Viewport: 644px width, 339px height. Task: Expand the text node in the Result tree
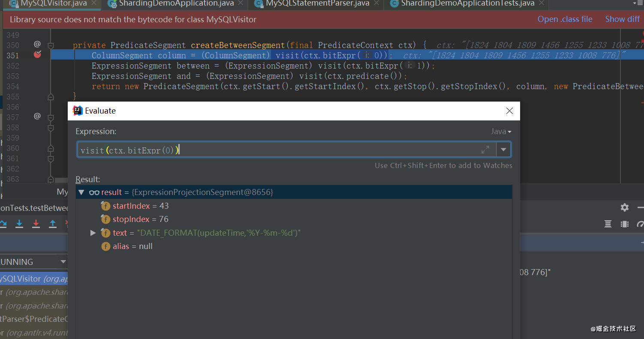pyautogui.click(x=93, y=233)
